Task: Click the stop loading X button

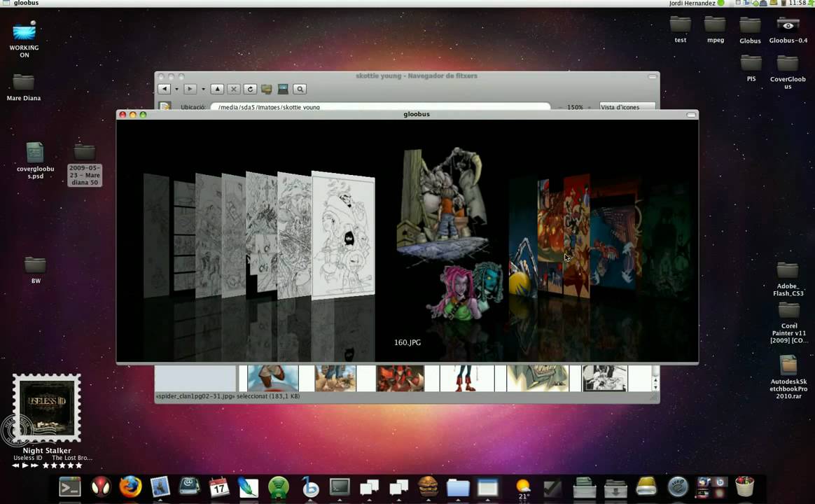Action: pyautogui.click(x=234, y=89)
